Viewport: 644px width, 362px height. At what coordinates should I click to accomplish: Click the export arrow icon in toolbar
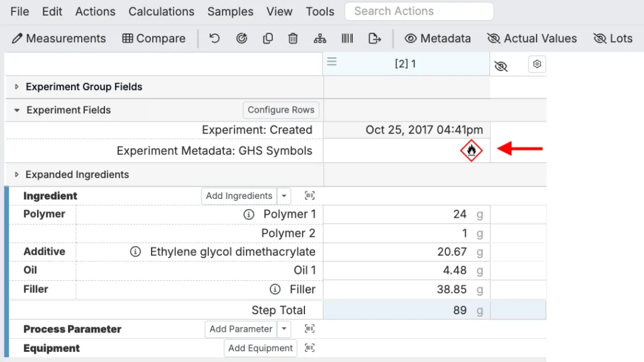[375, 38]
